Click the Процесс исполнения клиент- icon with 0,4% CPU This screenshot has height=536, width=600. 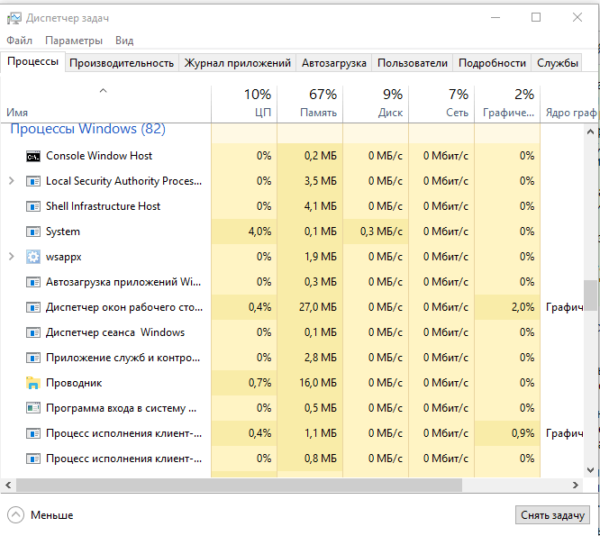click(33, 434)
